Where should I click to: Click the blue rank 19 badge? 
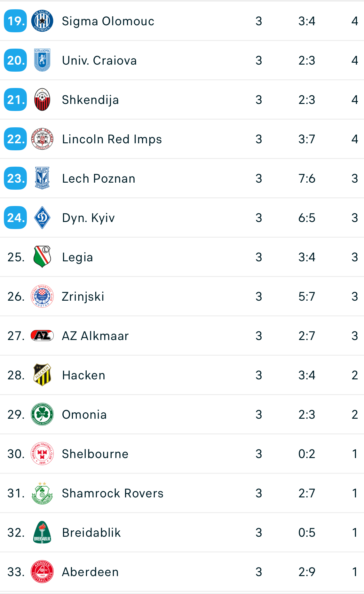[x=15, y=21]
